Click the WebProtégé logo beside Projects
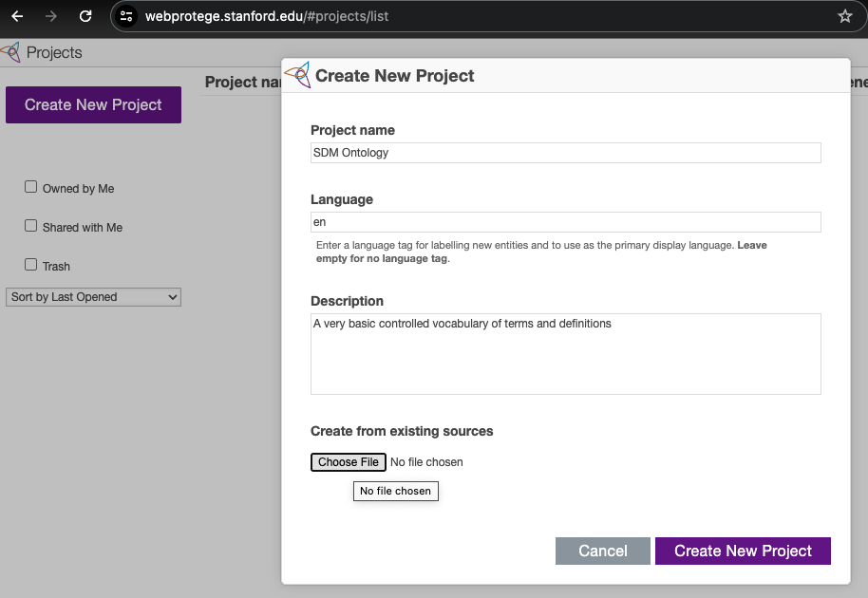868x598 pixels. [x=10, y=52]
